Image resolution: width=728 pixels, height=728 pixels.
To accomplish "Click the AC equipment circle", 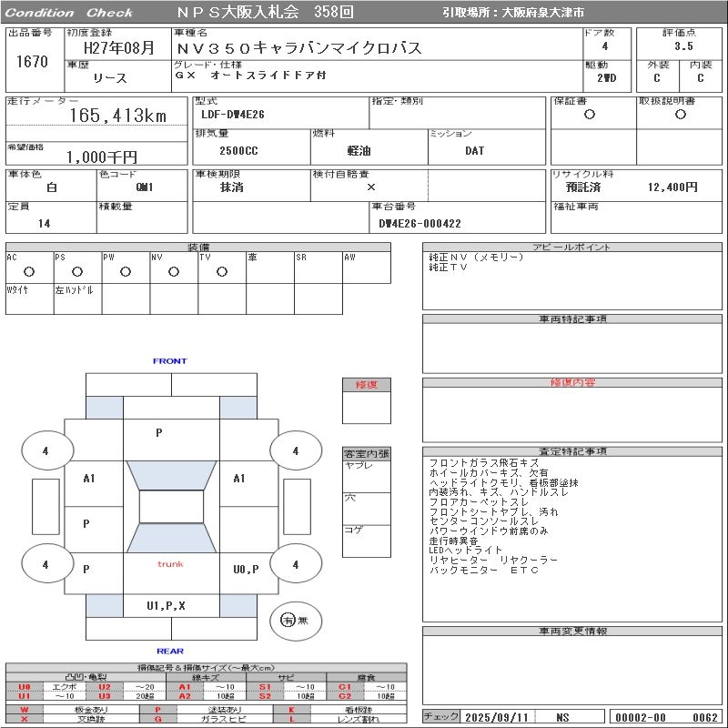I will pos(29,272).
